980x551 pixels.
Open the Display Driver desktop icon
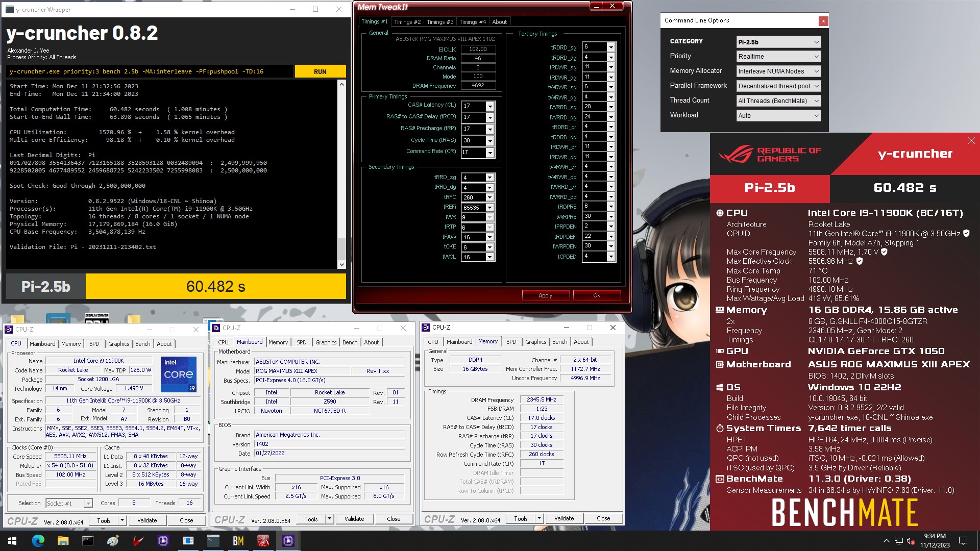(x=97, y=318)
